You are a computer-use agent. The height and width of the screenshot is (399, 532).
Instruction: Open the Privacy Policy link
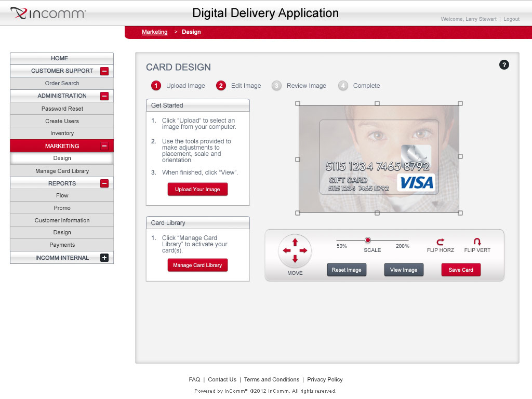(325, 379)
